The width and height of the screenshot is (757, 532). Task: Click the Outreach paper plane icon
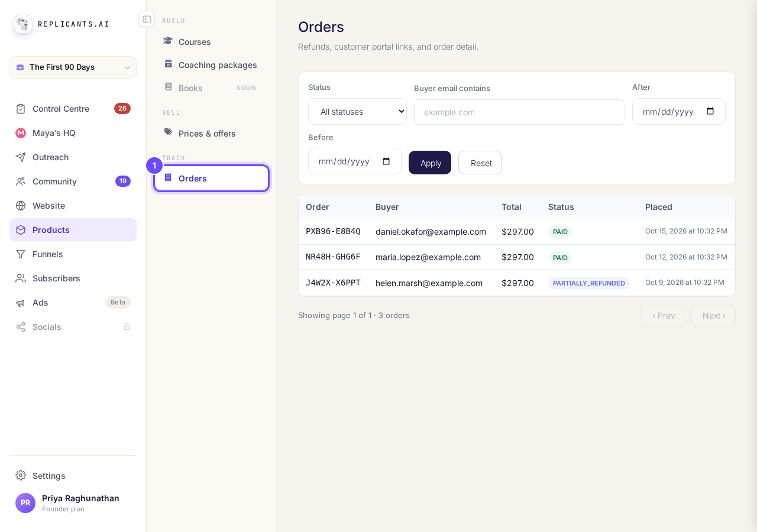(21, 157)
